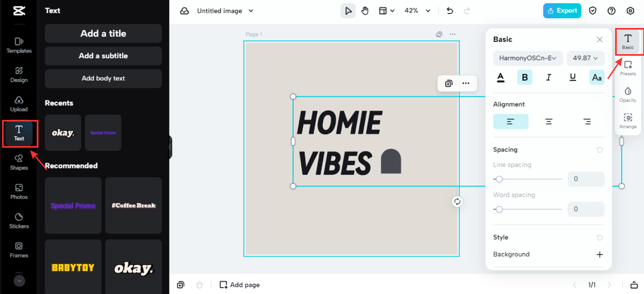644x294 pixels.
Task: Open the help question mark icon
Action: coord(611,11)
